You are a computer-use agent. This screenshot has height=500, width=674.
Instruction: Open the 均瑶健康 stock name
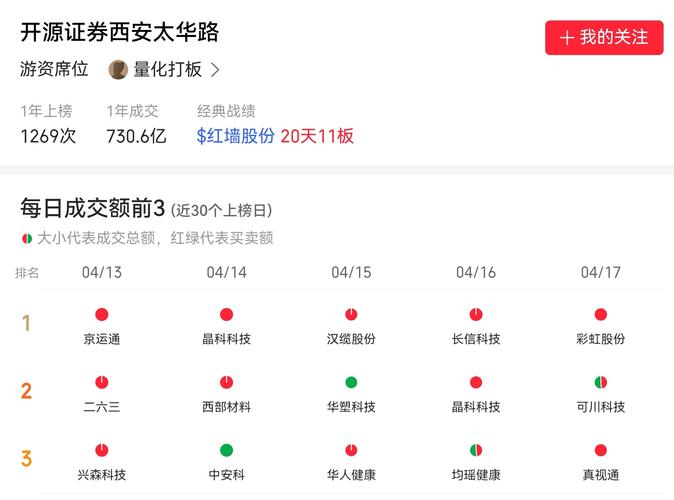coord(476,475)
